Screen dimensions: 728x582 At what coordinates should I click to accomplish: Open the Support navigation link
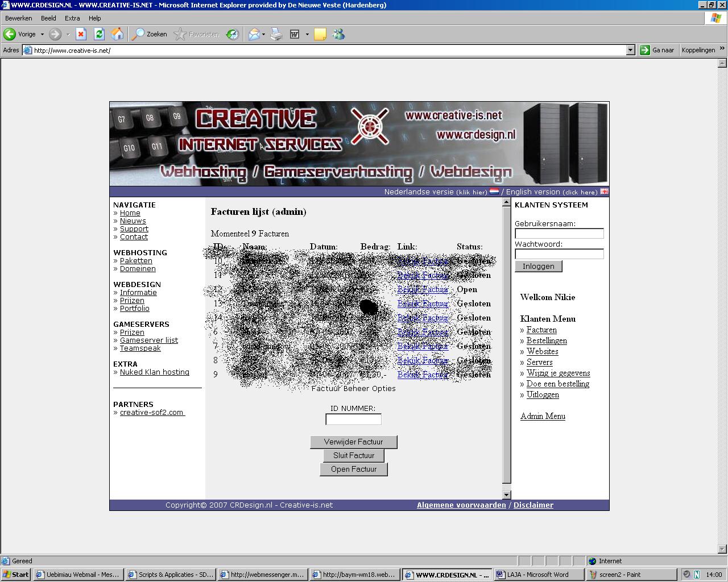click(x=134, y=229)
